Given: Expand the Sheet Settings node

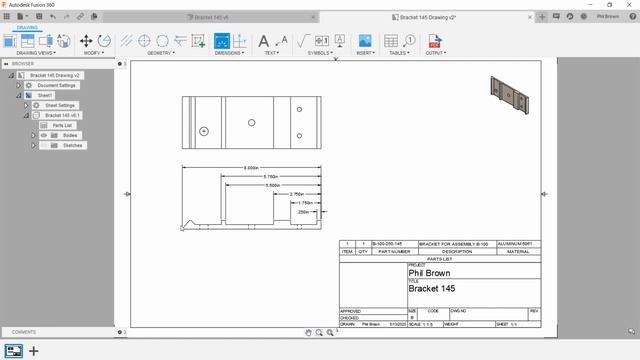Looking at the screenshot, I should click(26, 105).
